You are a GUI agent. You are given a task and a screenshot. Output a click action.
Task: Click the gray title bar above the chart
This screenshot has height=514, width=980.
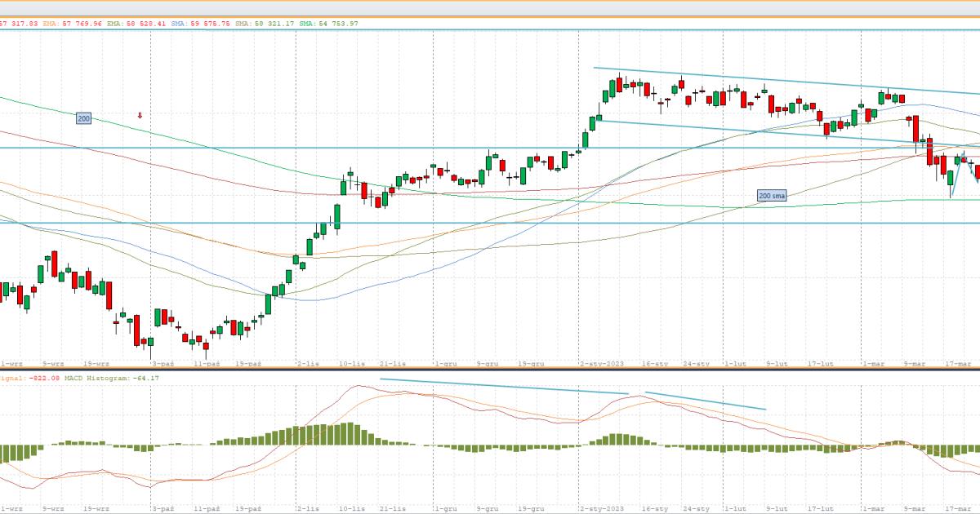[x=490, y=7]
